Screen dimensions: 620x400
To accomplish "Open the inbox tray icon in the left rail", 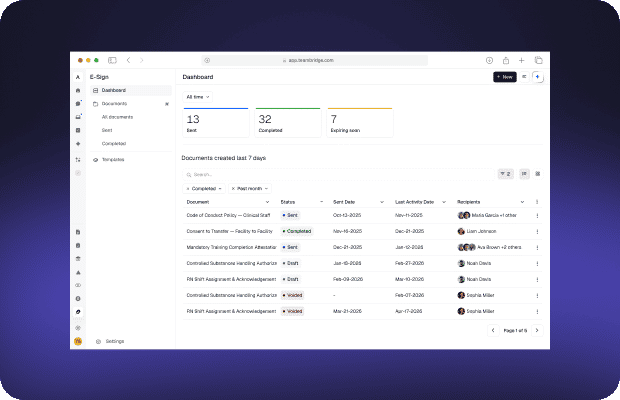I will [x=78, y=117].
